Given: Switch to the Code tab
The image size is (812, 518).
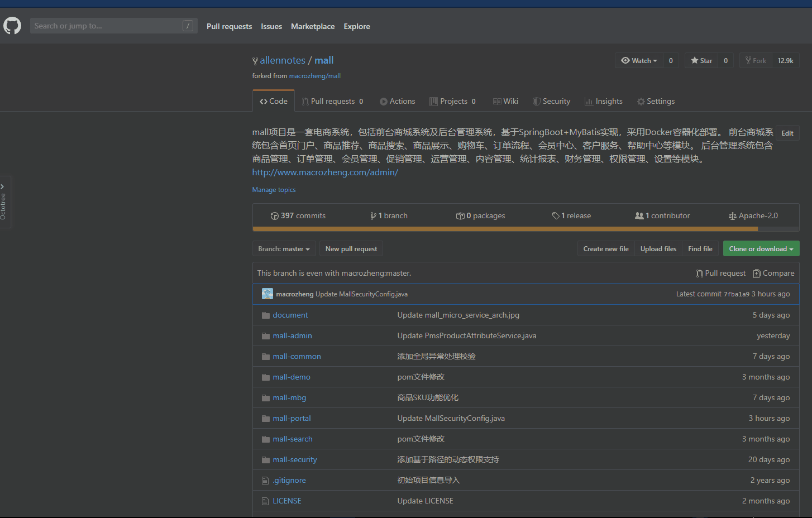Looking at the screenshot, I should click(274, 101).
